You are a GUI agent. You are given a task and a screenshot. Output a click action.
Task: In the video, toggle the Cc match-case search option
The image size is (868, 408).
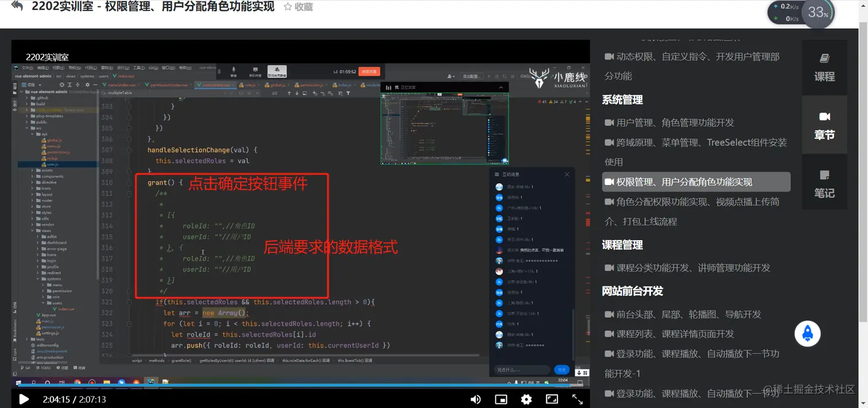[x=241, y=93]
